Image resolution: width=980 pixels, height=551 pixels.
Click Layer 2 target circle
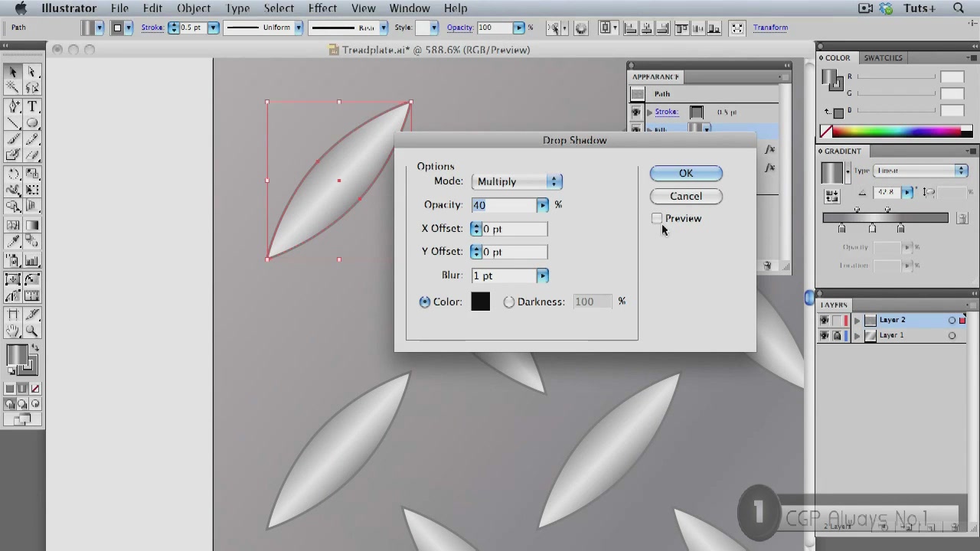click(952, 321)
